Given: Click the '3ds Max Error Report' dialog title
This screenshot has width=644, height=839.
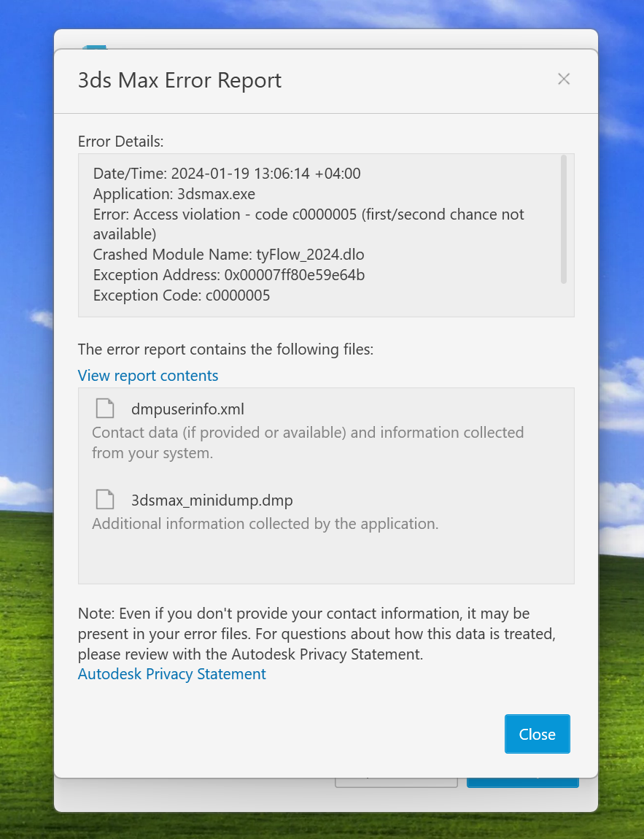Looking at the screenshot, I should tap(179, 80).
